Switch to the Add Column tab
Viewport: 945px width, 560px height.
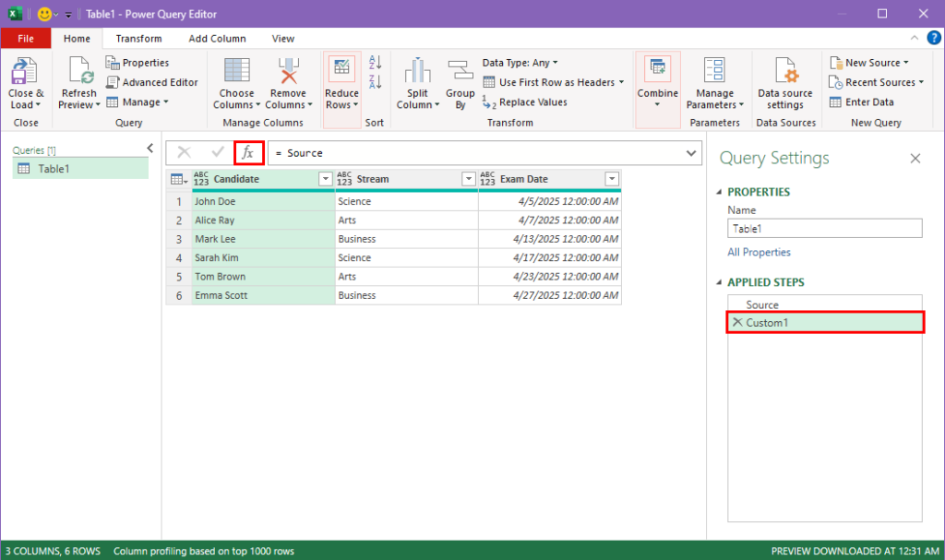(218, 39)
